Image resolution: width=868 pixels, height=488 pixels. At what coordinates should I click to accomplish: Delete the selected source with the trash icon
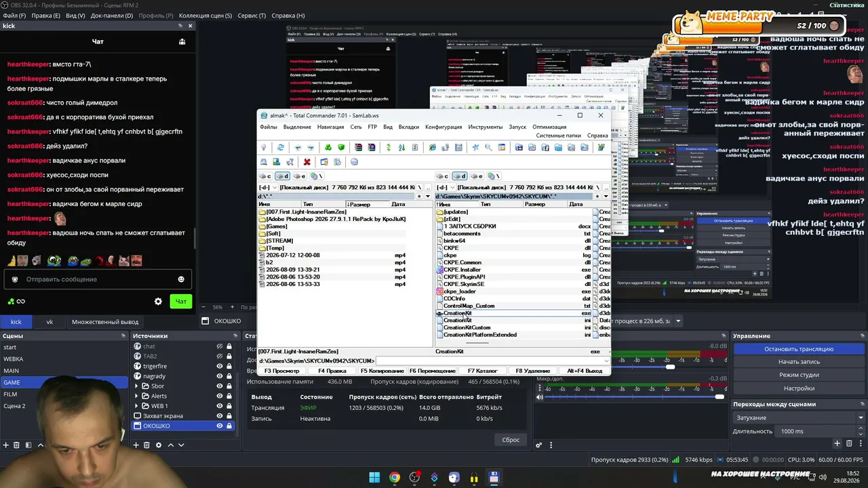(147, 445)
